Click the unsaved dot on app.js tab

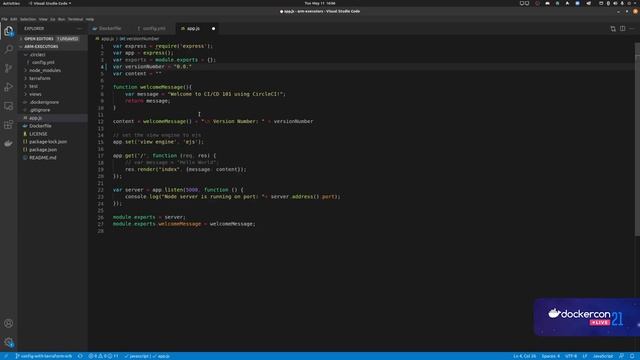coord(213,29)
